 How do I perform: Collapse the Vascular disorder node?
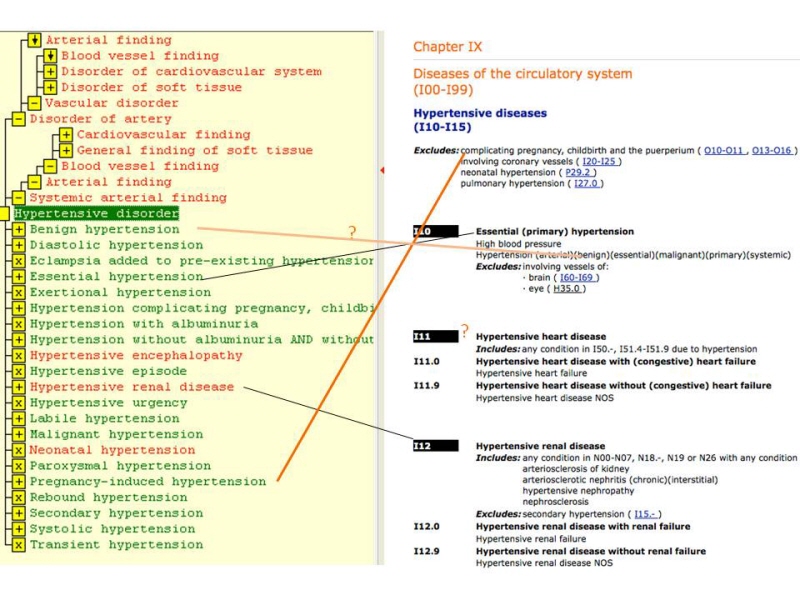pos(34,104)
